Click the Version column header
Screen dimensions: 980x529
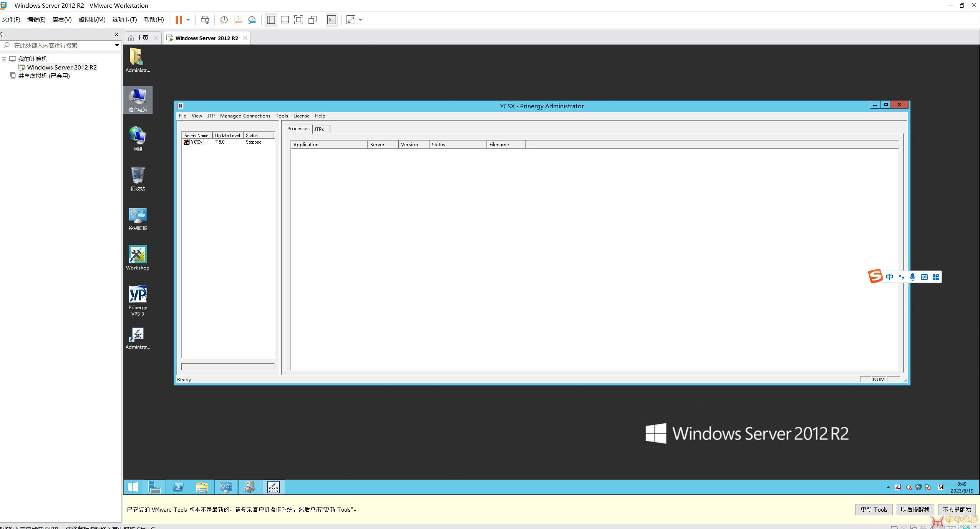click(x=414, y=144)
